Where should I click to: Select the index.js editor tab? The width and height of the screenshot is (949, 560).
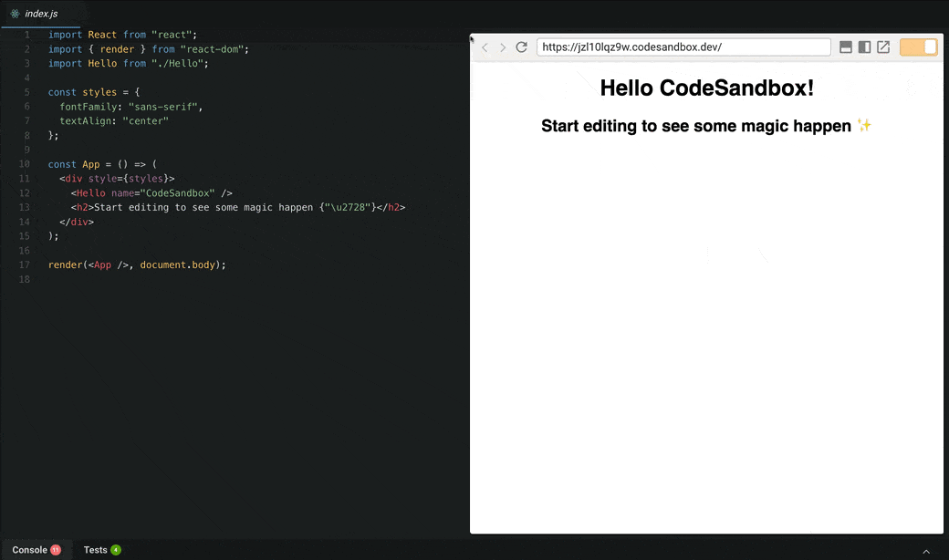point(41,14)
